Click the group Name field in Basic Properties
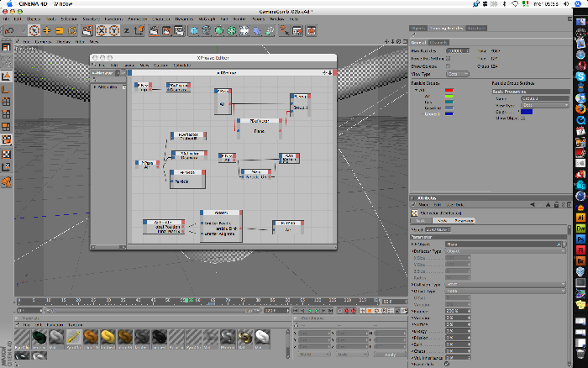Screen dimensions: 588x368 click(545, 98)
